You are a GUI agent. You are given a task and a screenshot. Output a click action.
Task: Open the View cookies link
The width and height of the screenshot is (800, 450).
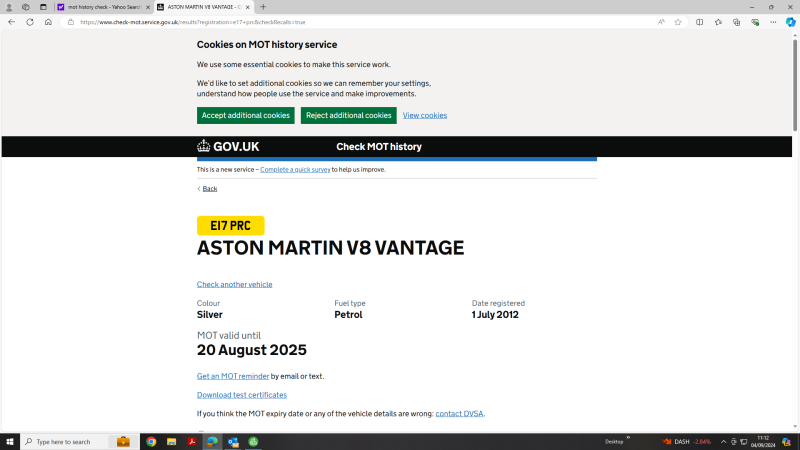click(424, 115)
